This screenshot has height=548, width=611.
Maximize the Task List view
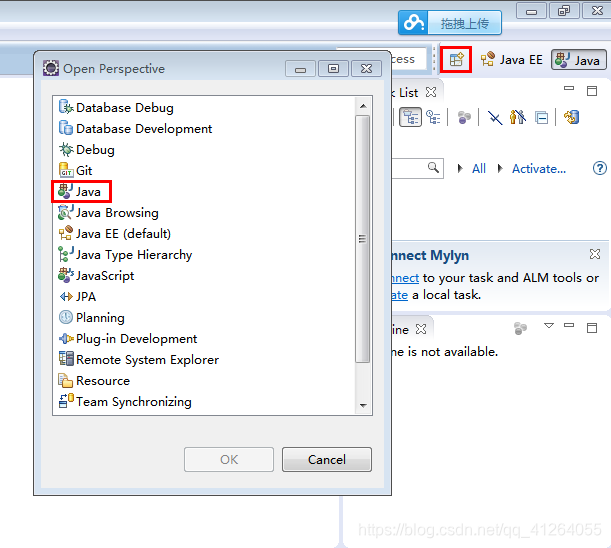(x=592, y=91)
